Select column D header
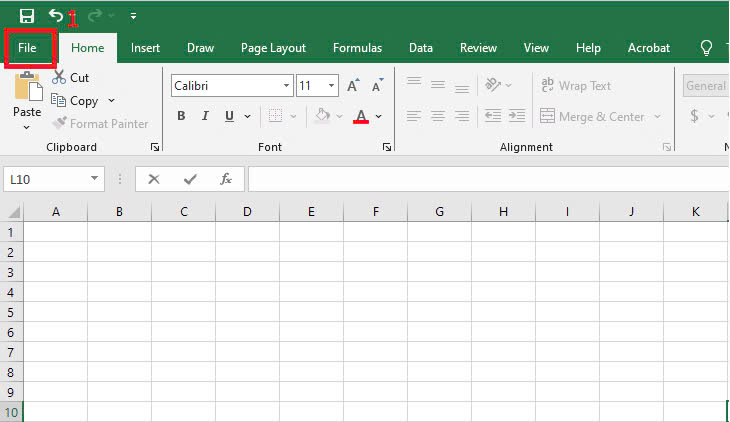The image size is (730, 422). point(247,212)
